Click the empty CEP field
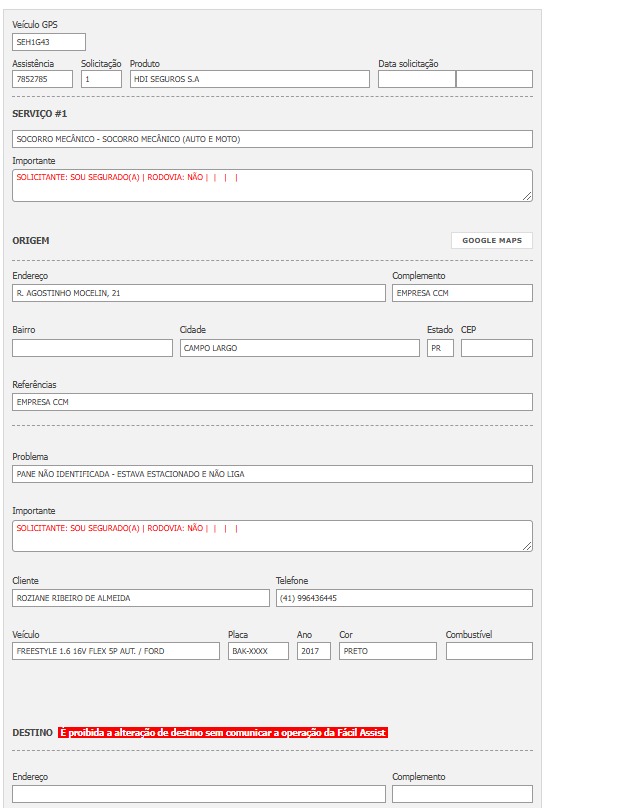 coord(496,348)
